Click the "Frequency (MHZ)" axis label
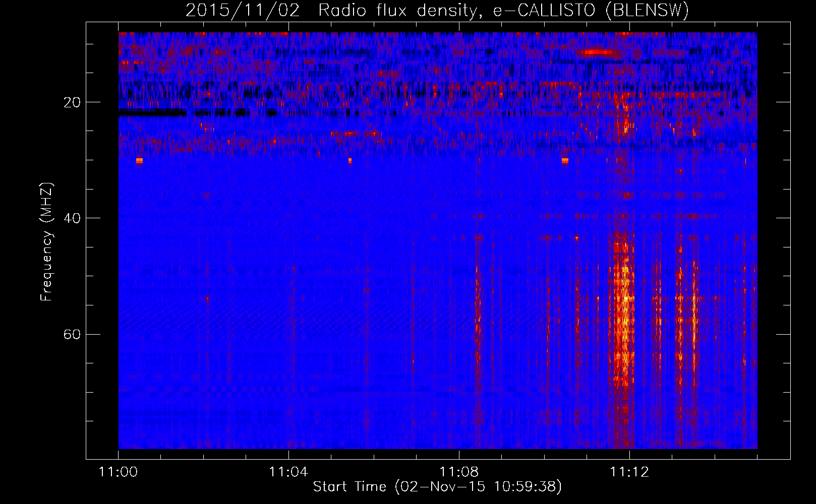 tap(46, 242)
